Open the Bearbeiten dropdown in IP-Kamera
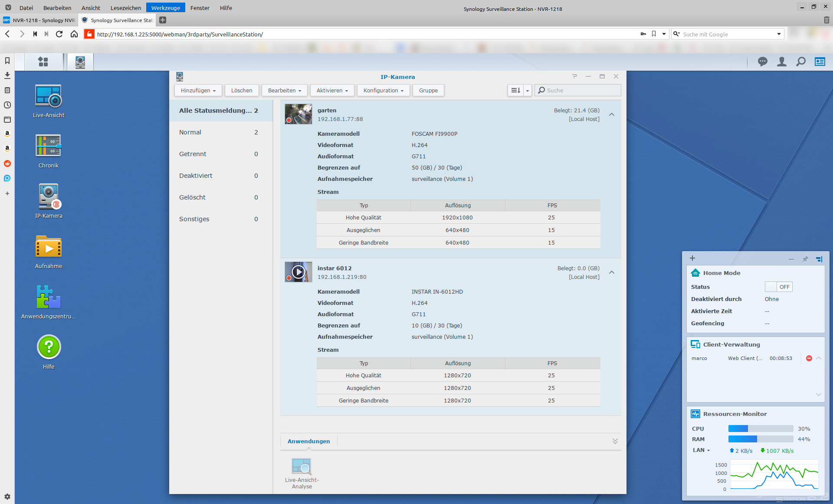The width and height of the screenshot is (833, 504). pyautogui.click(x=285, y=90)
